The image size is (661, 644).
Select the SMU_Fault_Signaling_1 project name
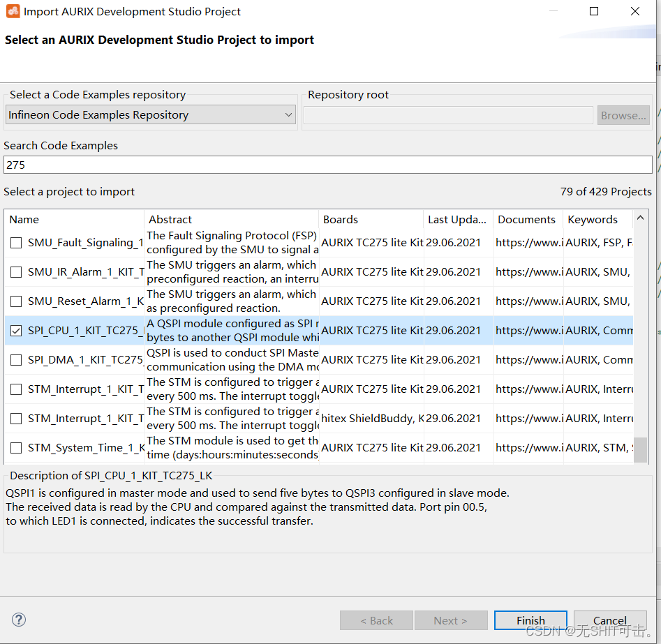coord(86,243)
